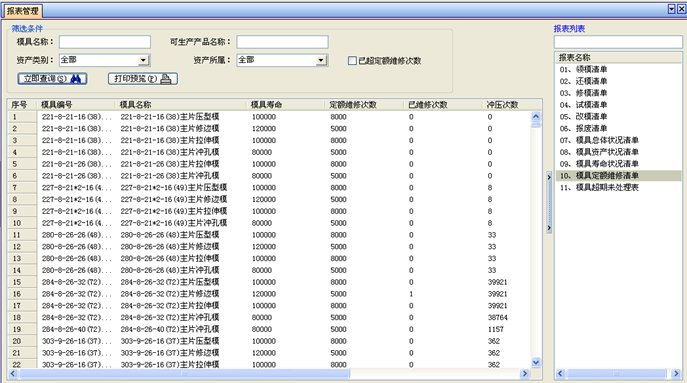The image size is (687, 383).
Task: Open the window dropdown arrow at top right
Action: (x=671, y=9)
